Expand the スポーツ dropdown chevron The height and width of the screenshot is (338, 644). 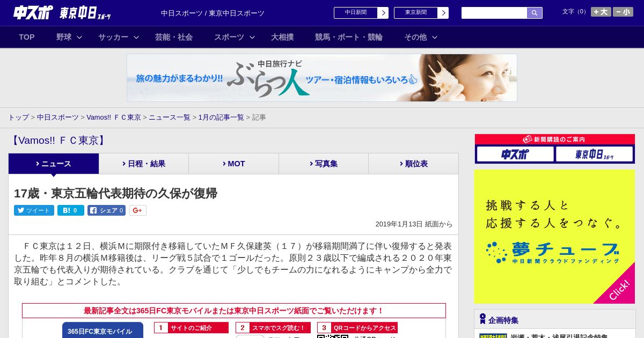(x=252, y=37)
